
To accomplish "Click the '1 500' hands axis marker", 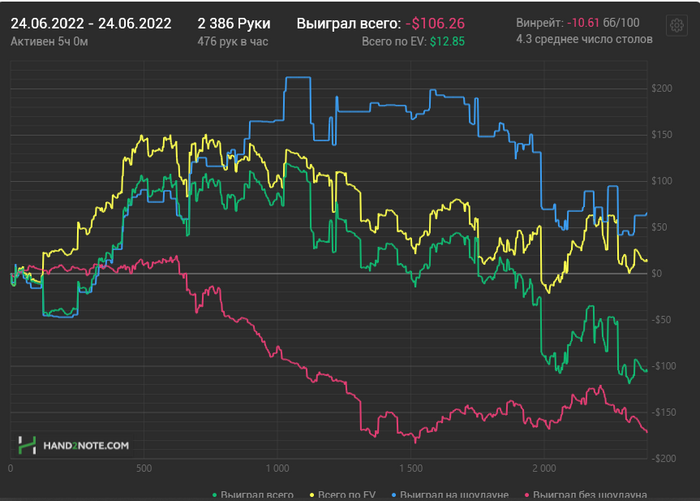I will click(x=410, y=468).
